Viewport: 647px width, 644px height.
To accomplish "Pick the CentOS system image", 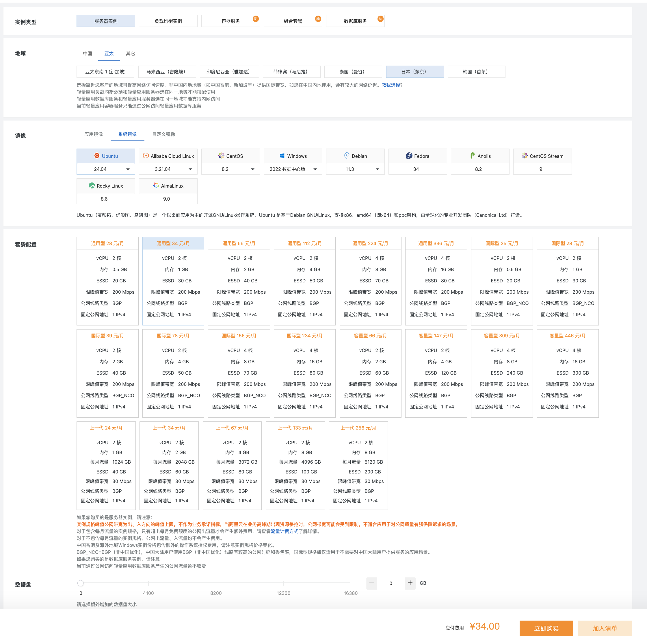I will click(230, 156).
